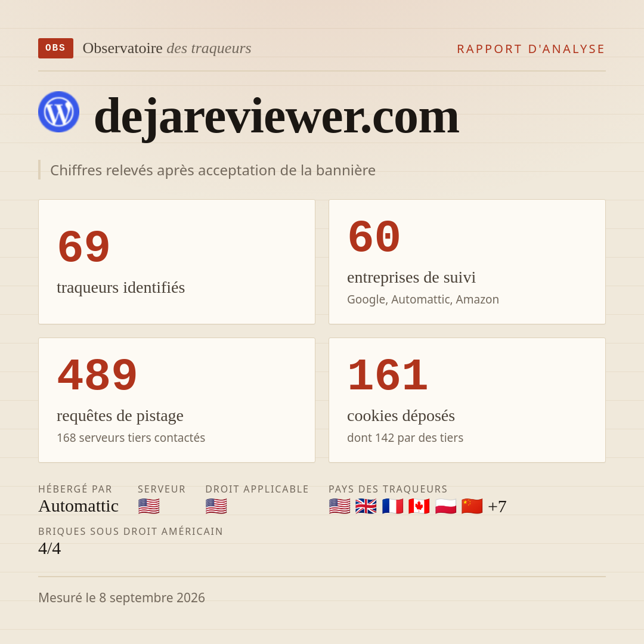Click the 'traqueurs identifiés' label
644x644 pixels.
pyautogui.click(x=120, y=287)
